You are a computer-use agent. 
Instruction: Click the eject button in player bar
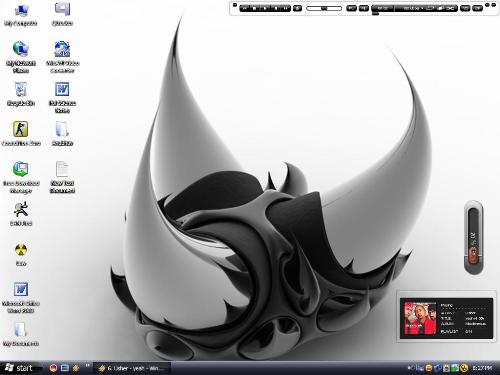pyautogui.click(x=297, y=8)
